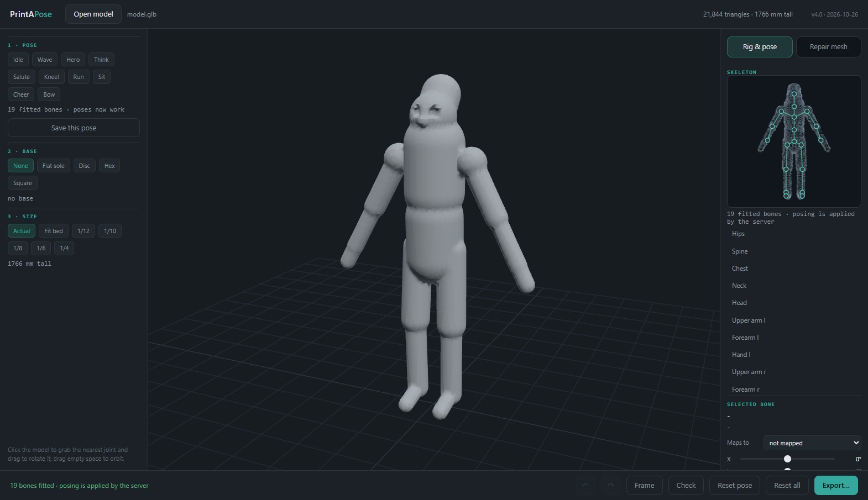This screenshot has height=500, width=868.
Task: Select None base option
Action: pyautogui.click(x=20, y=166)
